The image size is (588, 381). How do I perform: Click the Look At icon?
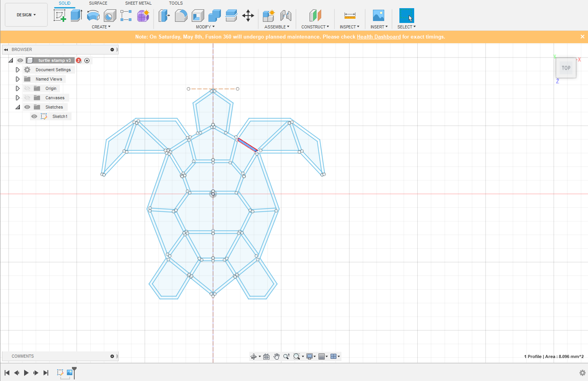(x=266, y=356)
